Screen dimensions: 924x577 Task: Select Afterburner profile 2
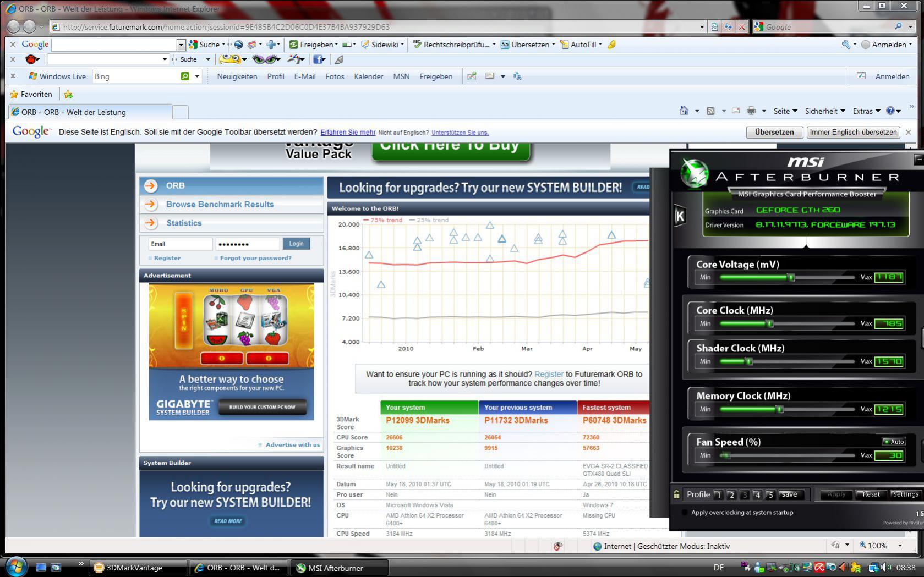coord(731,494)
